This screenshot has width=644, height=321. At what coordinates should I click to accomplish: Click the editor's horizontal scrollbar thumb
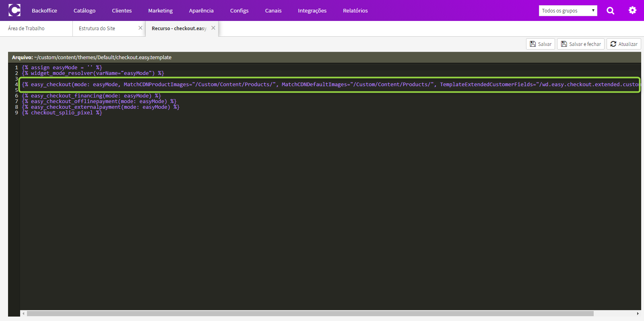coord(310,313)
